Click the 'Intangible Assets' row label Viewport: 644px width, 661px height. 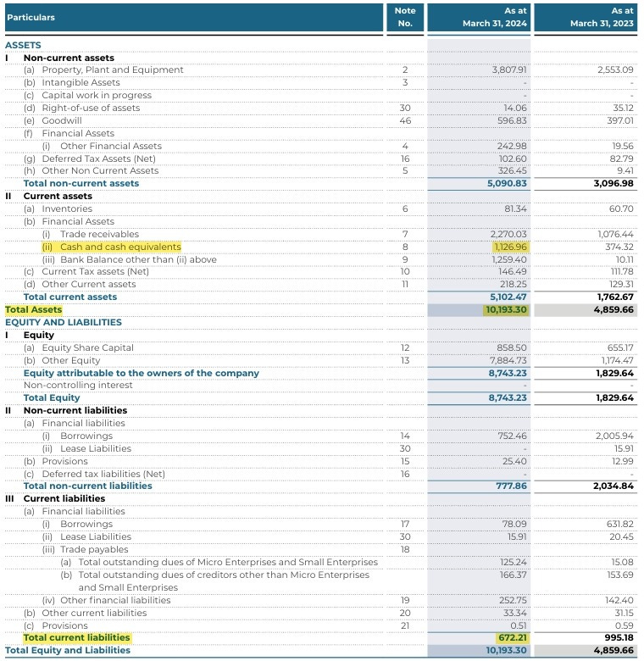click(80, 83)
